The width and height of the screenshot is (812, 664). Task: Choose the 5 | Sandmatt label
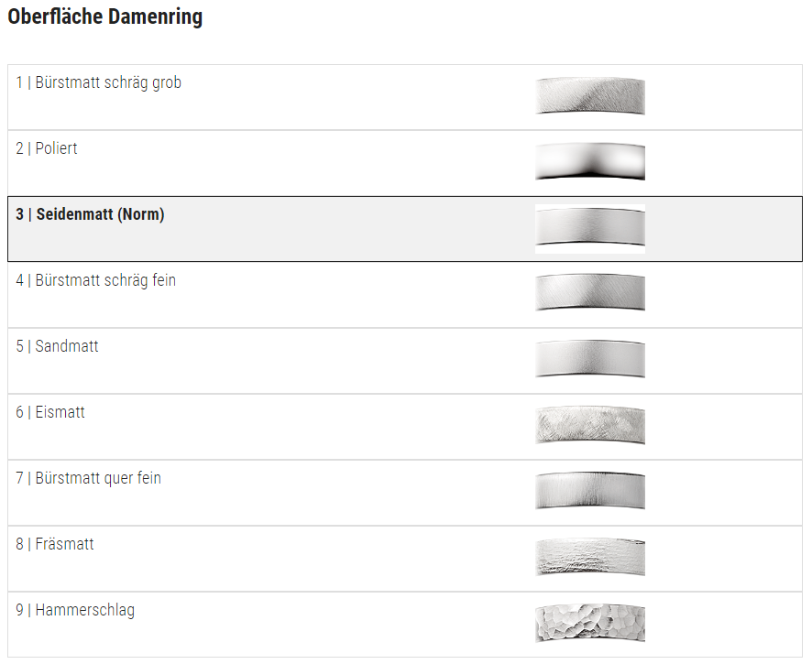click(x=57, y=346)
